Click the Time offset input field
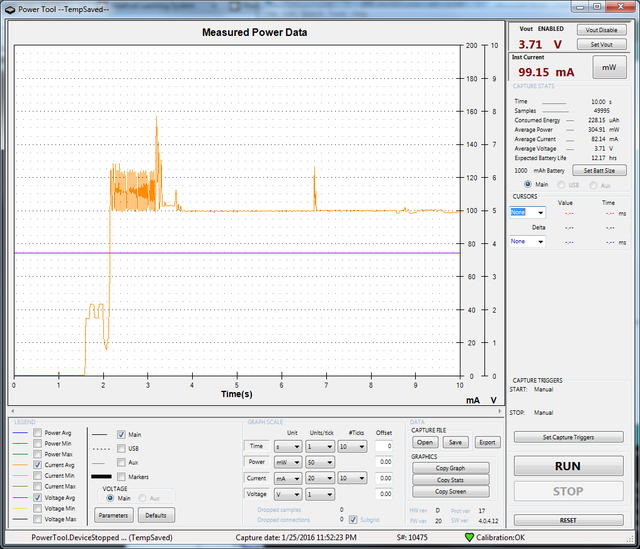This screenshot has width=640, height=549. click(384, 446)
